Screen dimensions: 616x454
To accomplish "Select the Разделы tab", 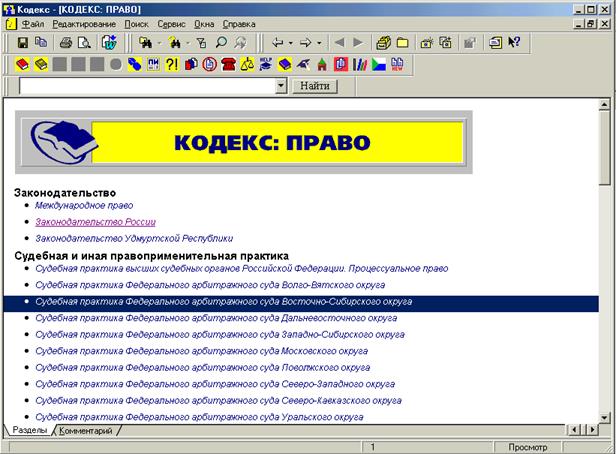I will 29,430.
